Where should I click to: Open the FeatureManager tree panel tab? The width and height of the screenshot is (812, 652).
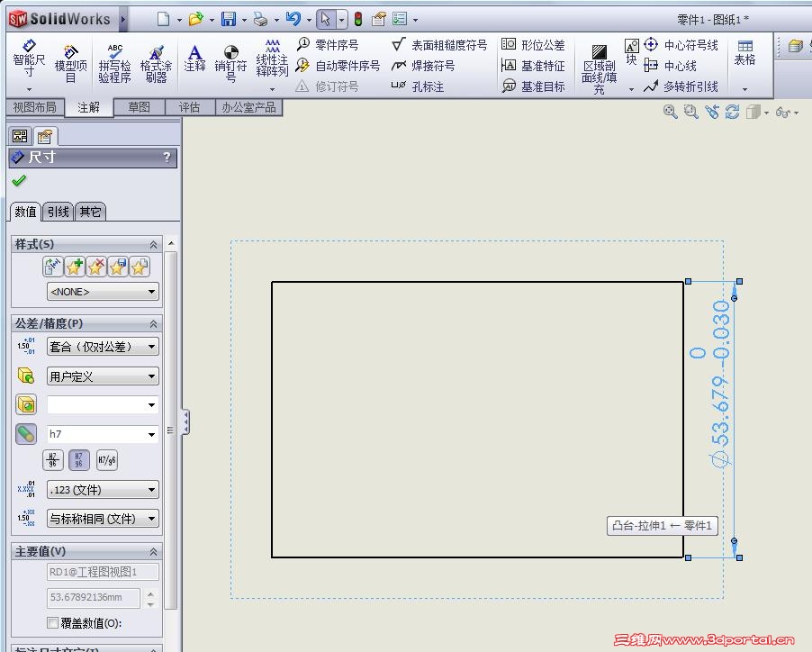[20, 136]
